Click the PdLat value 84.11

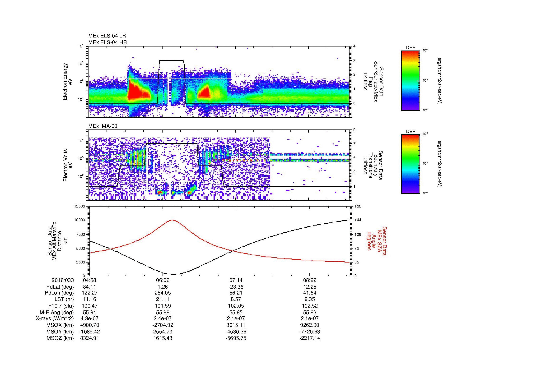pos(90,287)
